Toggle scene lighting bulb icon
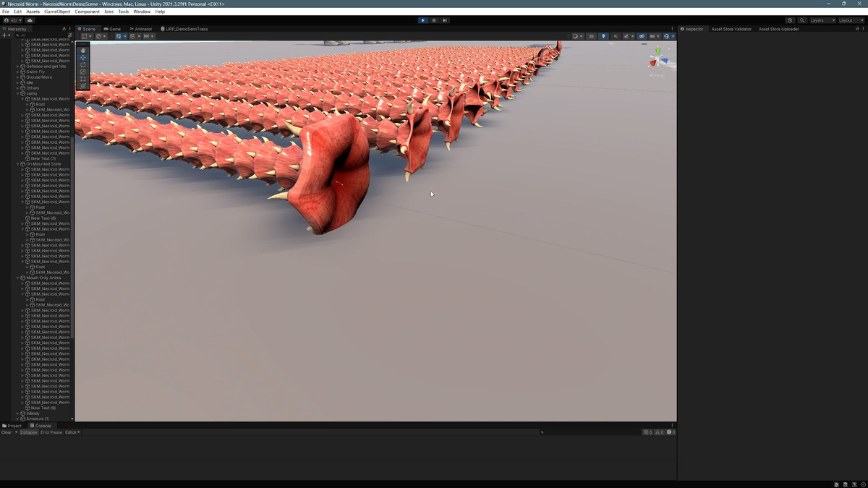The image size is (868, 488). tap(603, 36)
